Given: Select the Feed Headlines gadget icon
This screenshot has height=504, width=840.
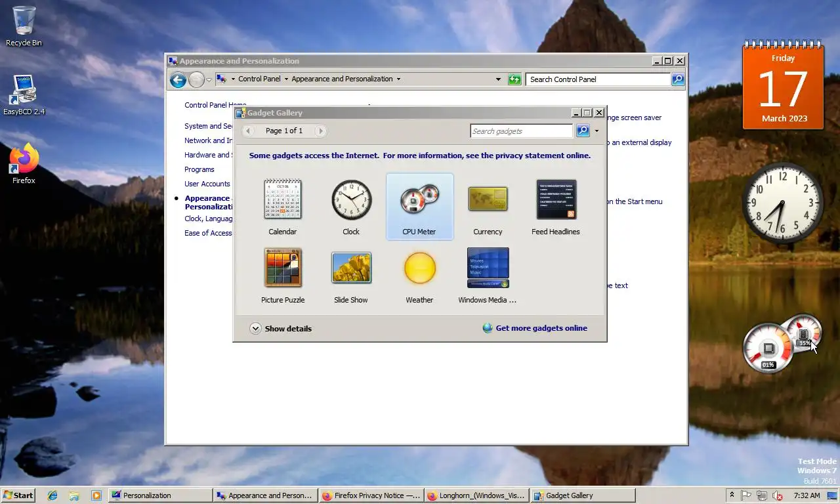Looking at the screenshot, I should pyautogui.click(x=556, y=199).
